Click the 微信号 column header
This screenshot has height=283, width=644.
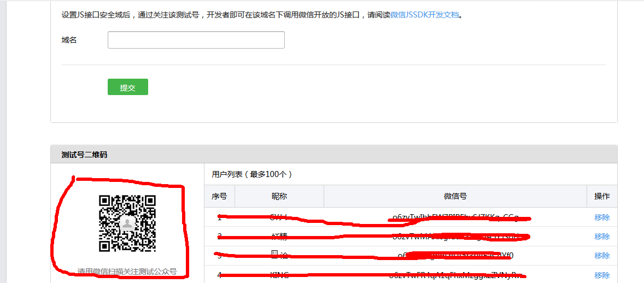click(x=455, y=196)
